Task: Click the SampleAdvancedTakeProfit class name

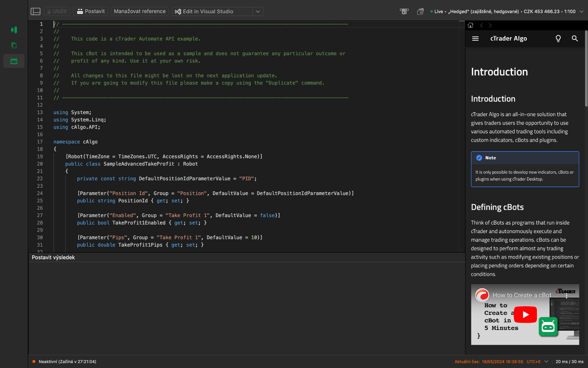Action: pos(139,164)
